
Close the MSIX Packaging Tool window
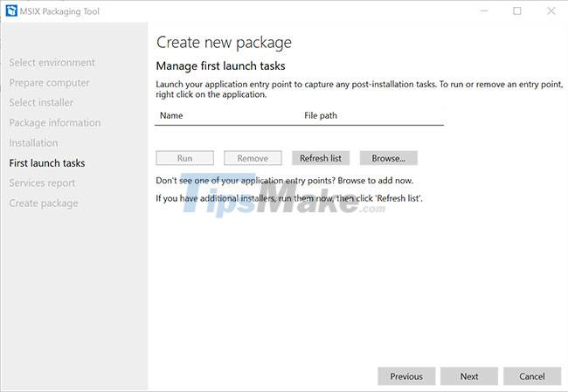551,10
